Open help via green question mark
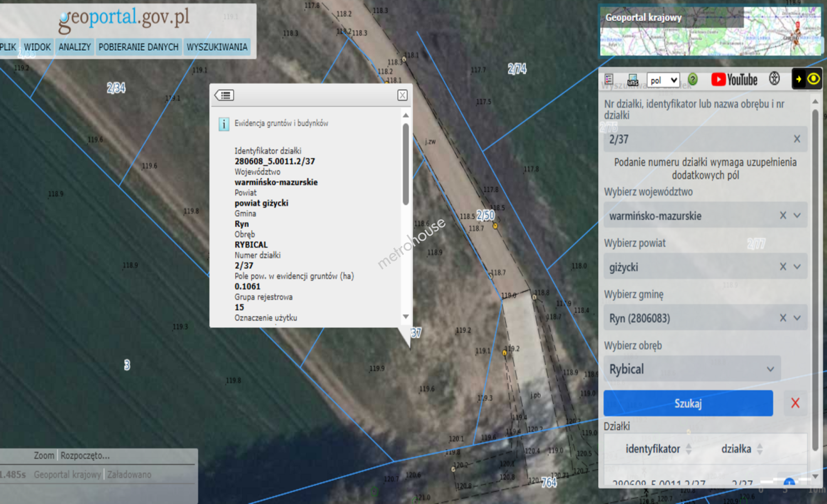This screenshot has width=827, height=504. [x=693, y=80]
